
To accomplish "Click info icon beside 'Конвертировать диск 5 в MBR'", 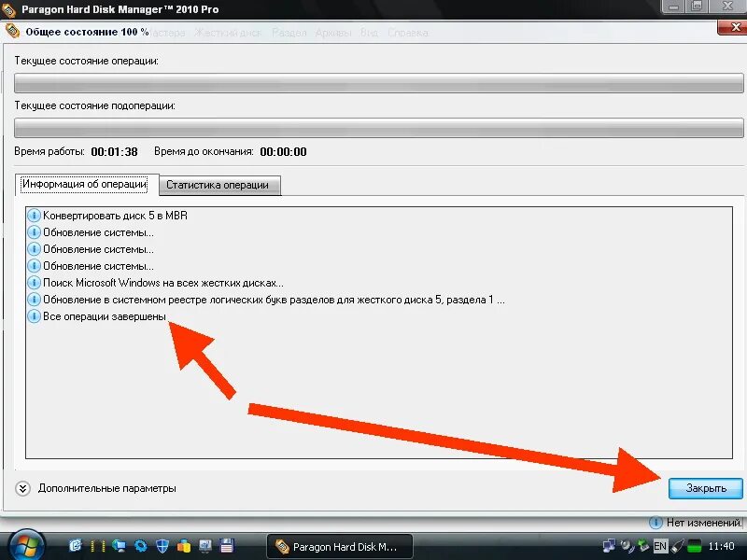I will [34, 216].
